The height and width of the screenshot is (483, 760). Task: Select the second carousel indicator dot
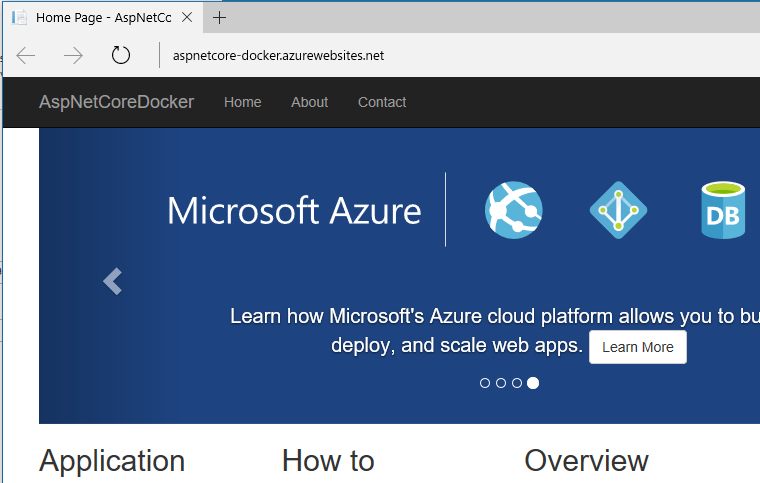[501, 383]
